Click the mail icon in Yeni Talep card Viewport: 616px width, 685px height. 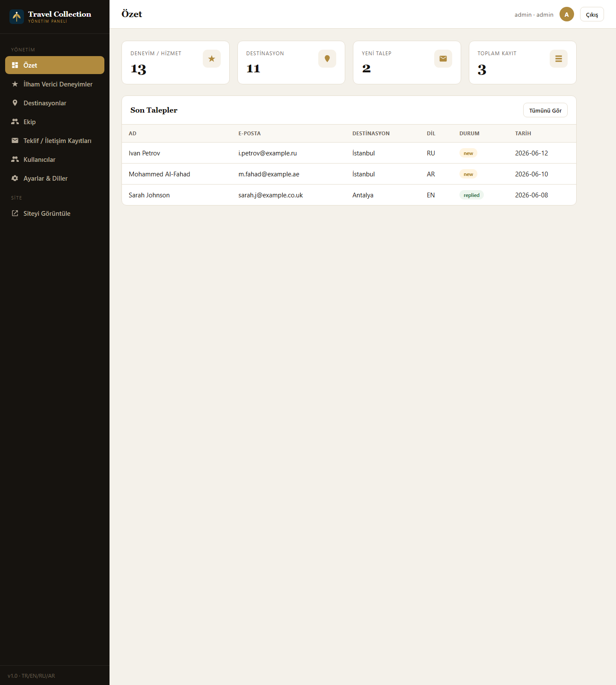click(x=443, y=59)
